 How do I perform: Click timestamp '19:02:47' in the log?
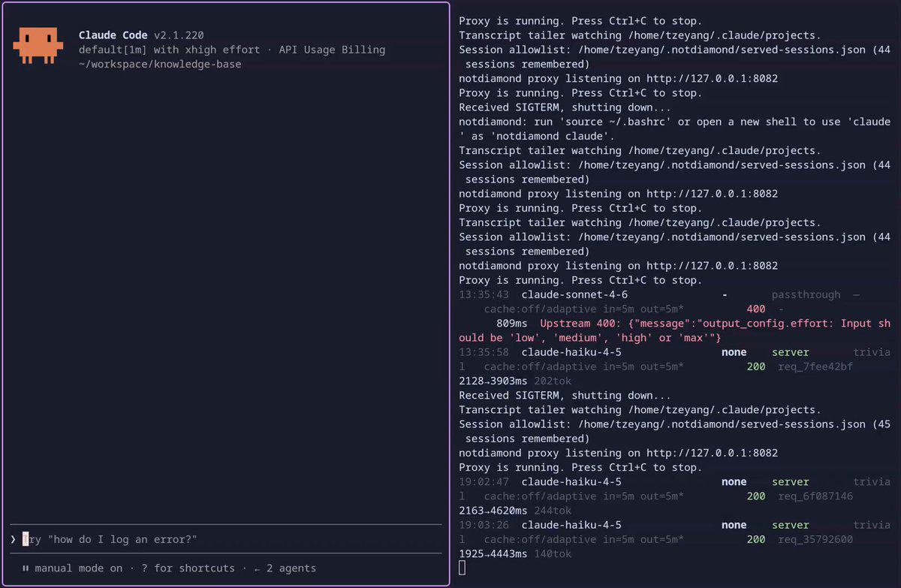(484, 481)
